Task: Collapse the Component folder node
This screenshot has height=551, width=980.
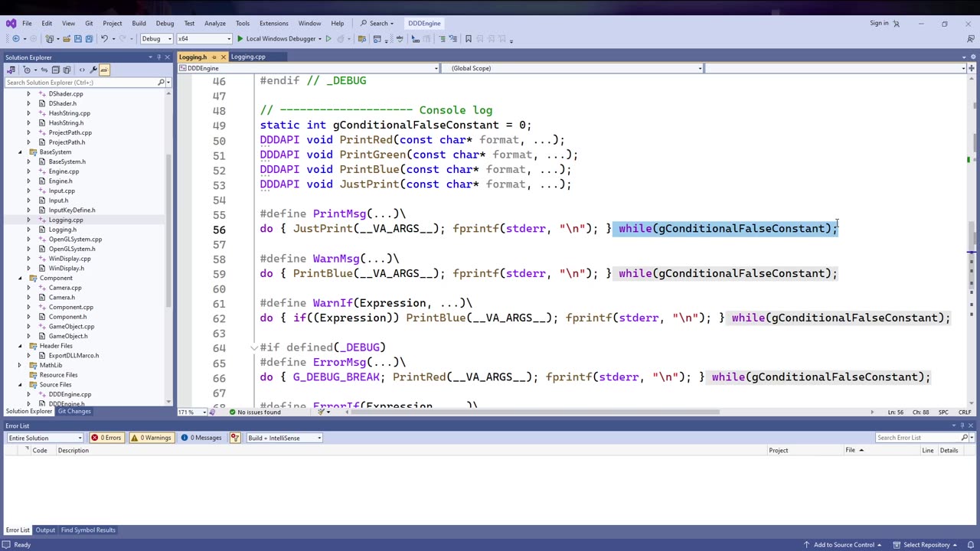Action: pyautogui.click(x=21, y=278)
